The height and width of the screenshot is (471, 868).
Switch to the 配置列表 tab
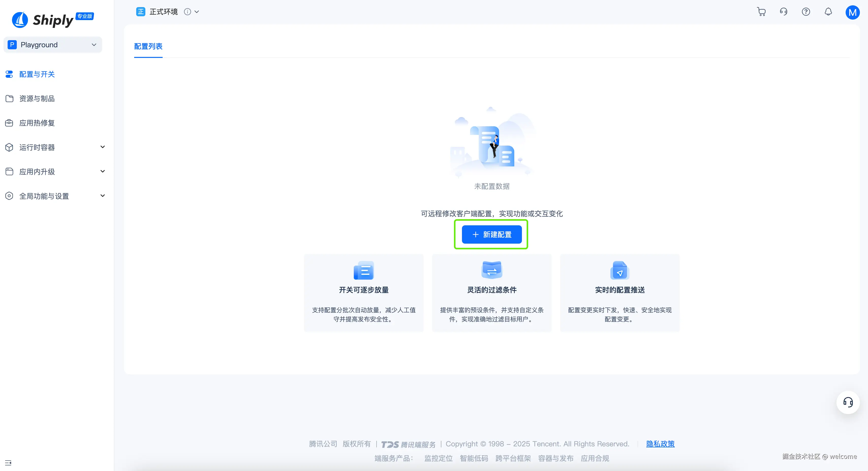click(148, 46)
